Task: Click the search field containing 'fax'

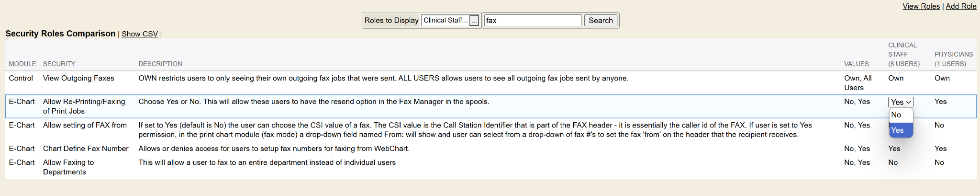Action: pyautogui.click(x=533, y=21)
